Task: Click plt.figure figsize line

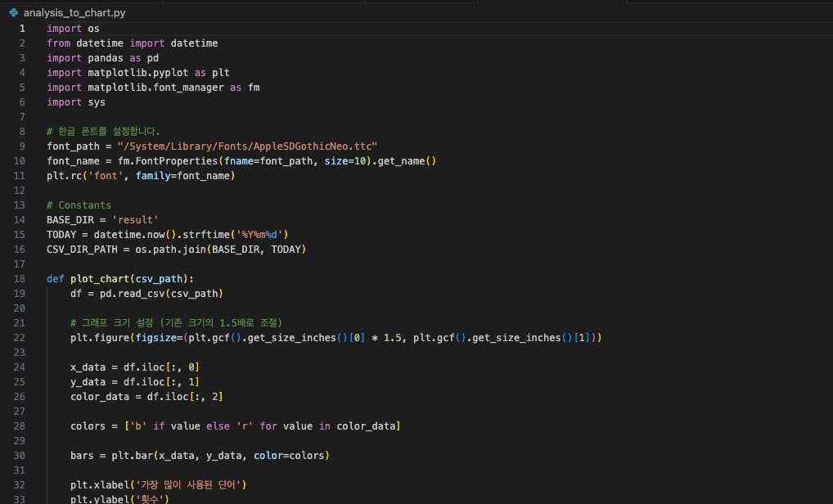Action: [335, 338]
